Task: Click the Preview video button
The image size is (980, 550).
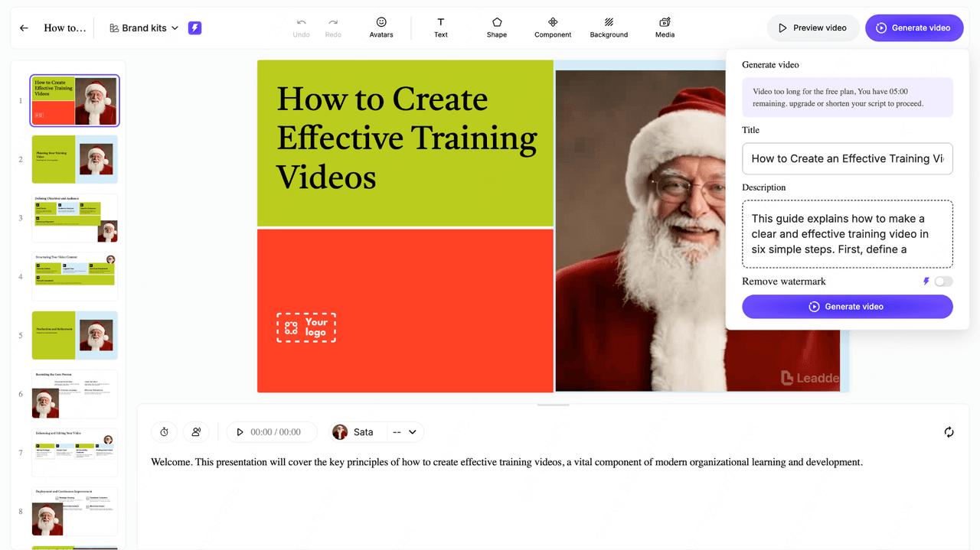Action: pyautogui.click(x=812, y=28)
